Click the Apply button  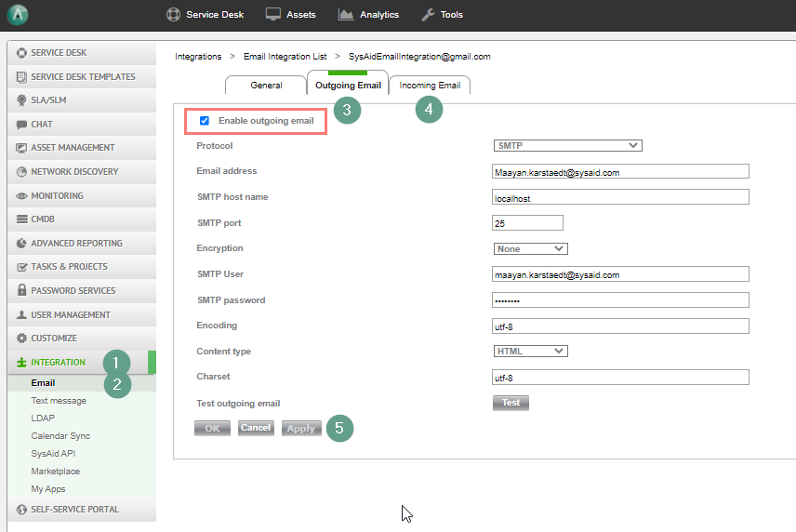tap(301, 429)
